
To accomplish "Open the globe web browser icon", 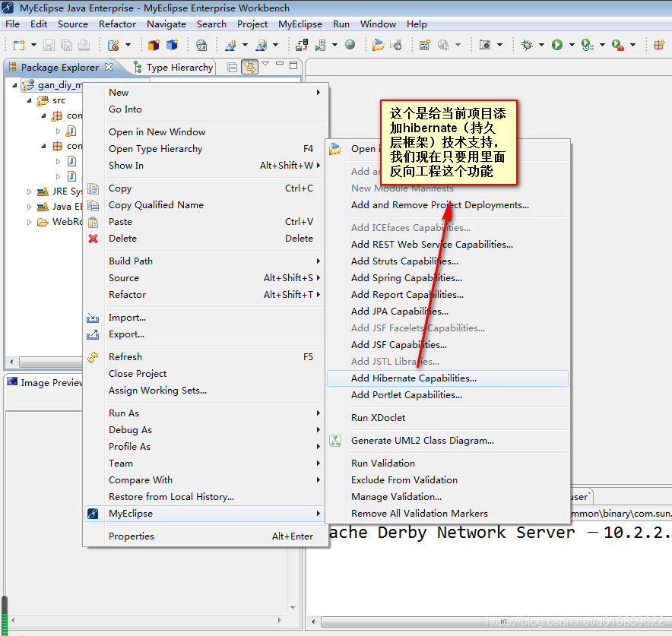I will [350, 45].
